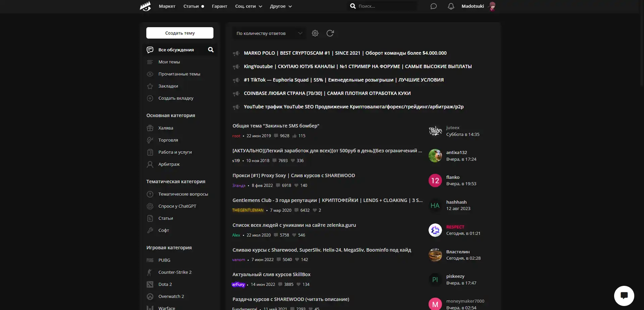This screenshot has width=644, height=310.
Task: Open the Закладки bookmarks section
Action: (x=168, y=86)
